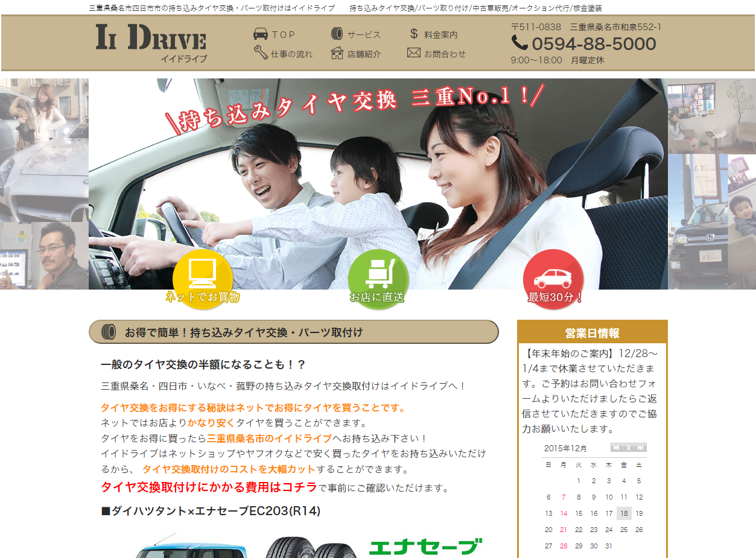Click the 一般のタイヤ交換の半額になることも！？ subheading
Image resolution: width=756 pixels, height=558 pixels.
[x=203, y=364]
